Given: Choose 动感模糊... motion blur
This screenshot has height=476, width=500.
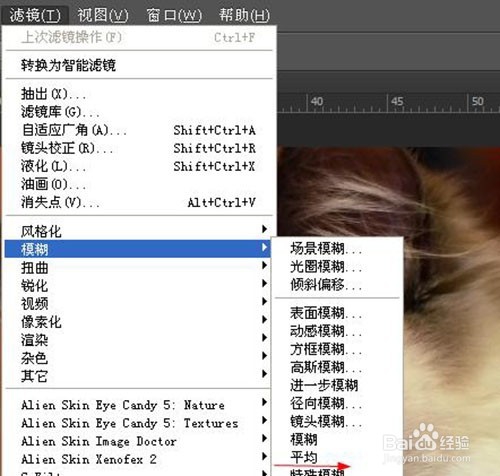Looking at the screenshot, I should (x=337, y=331).
